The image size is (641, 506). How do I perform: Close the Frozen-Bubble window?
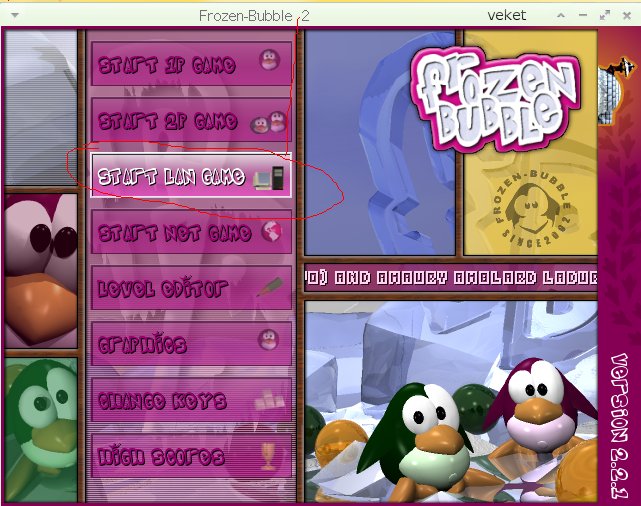click(x=627, y=16)
